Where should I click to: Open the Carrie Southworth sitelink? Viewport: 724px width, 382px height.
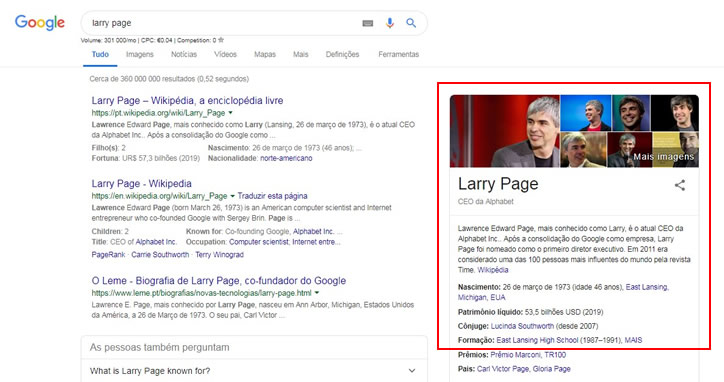[x=160, y=255]
